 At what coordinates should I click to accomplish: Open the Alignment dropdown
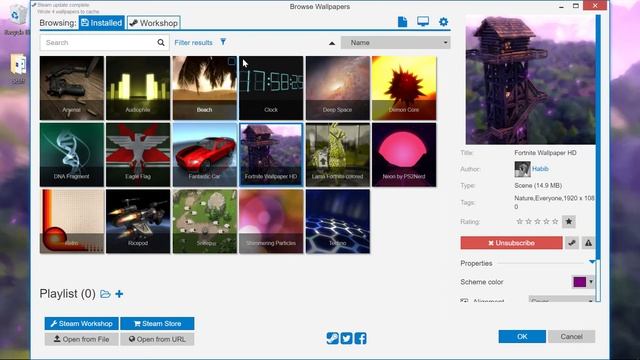[561, 301]
